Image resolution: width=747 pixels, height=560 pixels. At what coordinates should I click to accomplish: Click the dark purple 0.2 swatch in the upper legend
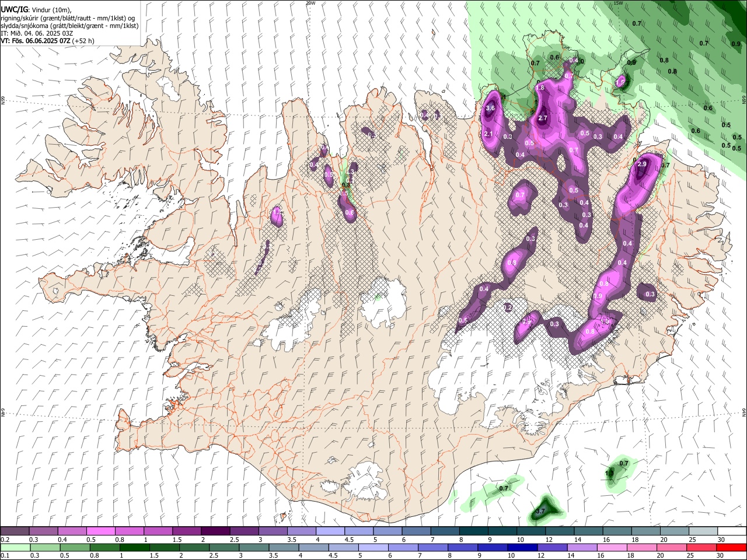(15, 531)
